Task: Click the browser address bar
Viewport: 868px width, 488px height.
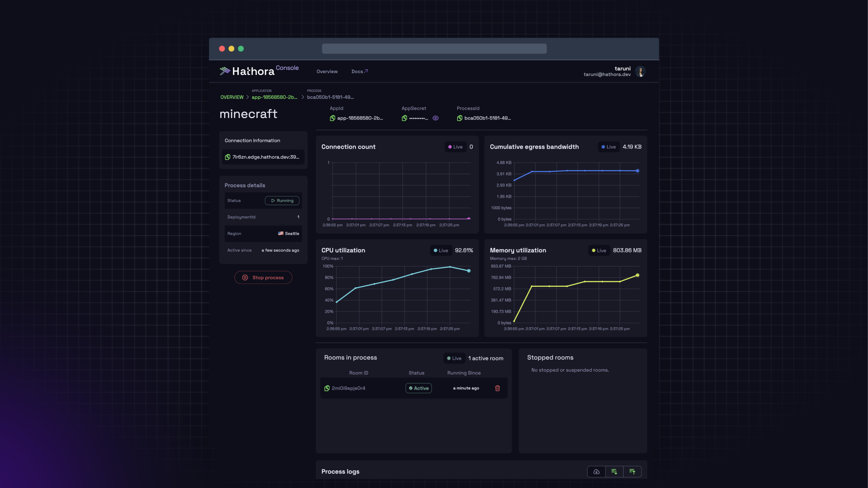Action: tap(434, 49)
